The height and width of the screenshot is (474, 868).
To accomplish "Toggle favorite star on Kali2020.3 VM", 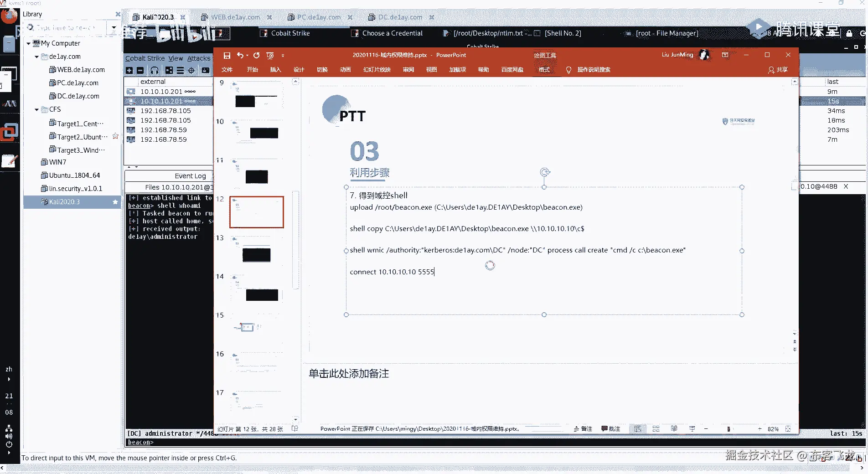I will point(115,202).
